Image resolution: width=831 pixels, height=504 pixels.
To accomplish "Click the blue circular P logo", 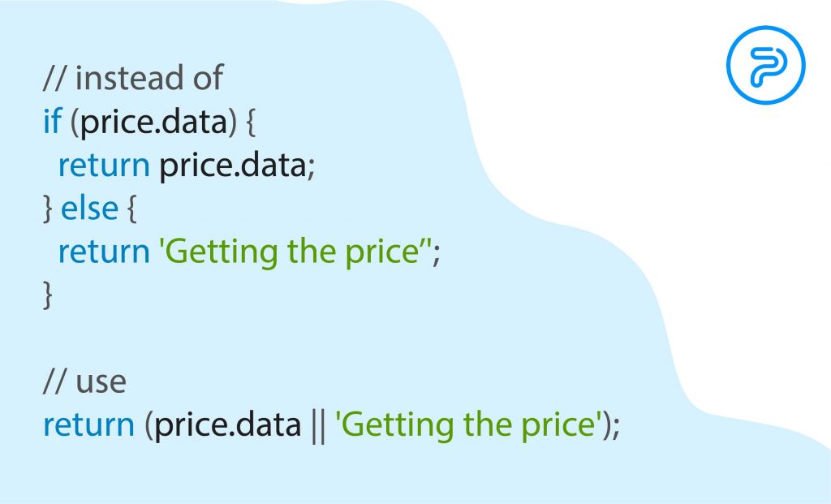I will [766, 65].
